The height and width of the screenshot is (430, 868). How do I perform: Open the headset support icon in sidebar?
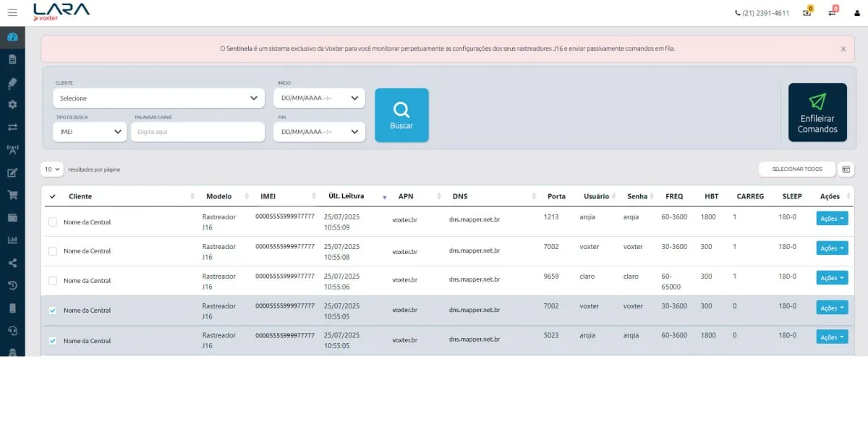tap(12, 330)
